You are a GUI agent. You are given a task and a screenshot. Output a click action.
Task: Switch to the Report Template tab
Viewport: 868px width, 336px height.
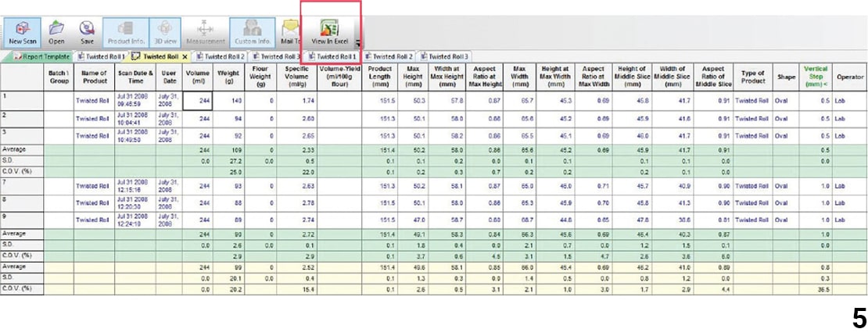42,57
